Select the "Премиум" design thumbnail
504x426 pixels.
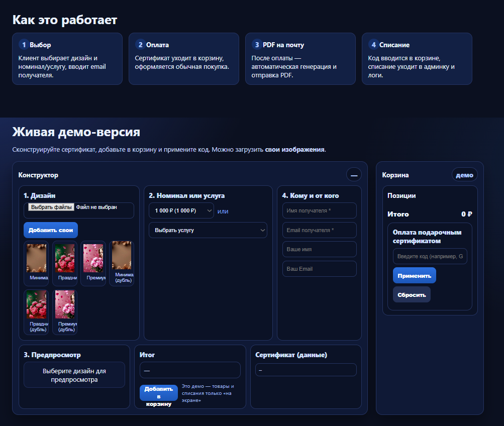click(x=93, y=260)
